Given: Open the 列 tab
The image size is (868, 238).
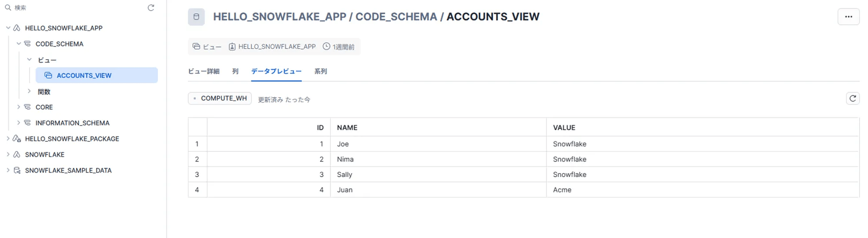Looking at the screenshot, I should [235, 72].
